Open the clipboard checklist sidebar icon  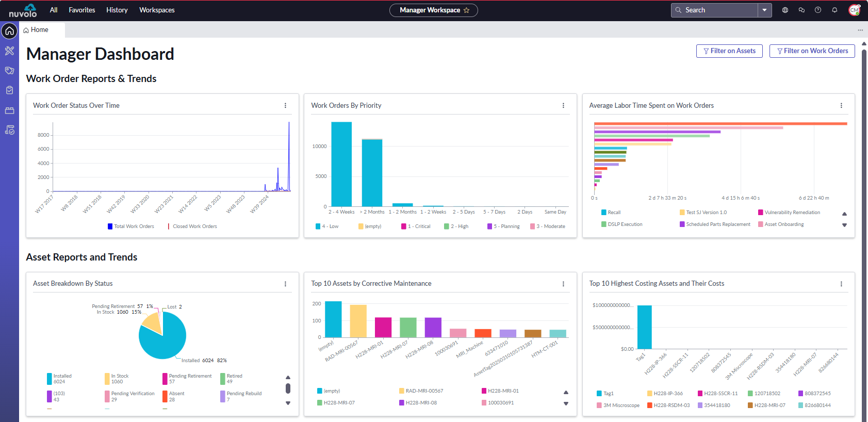tap(9, 90)
